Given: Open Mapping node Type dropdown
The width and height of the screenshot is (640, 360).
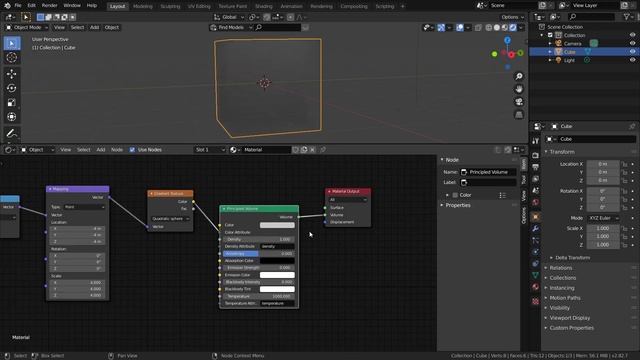Looking at the screenshot, I should coord(84,207).
